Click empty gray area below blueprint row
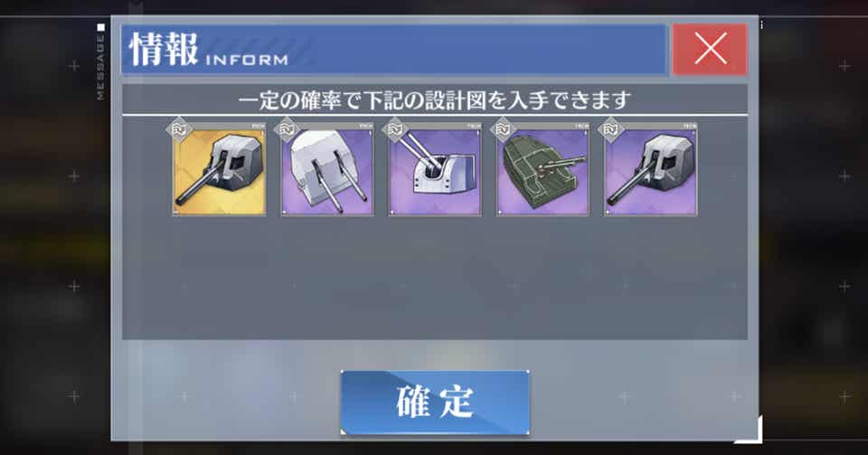Viewport: 868px width, 455px height. coord(435,277)
